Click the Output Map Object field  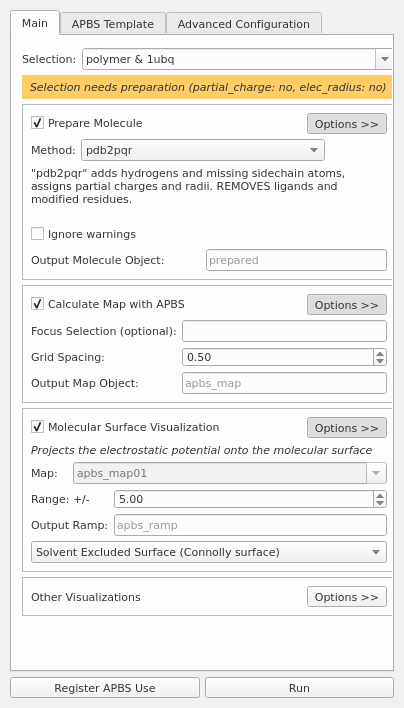coord(284,383)
